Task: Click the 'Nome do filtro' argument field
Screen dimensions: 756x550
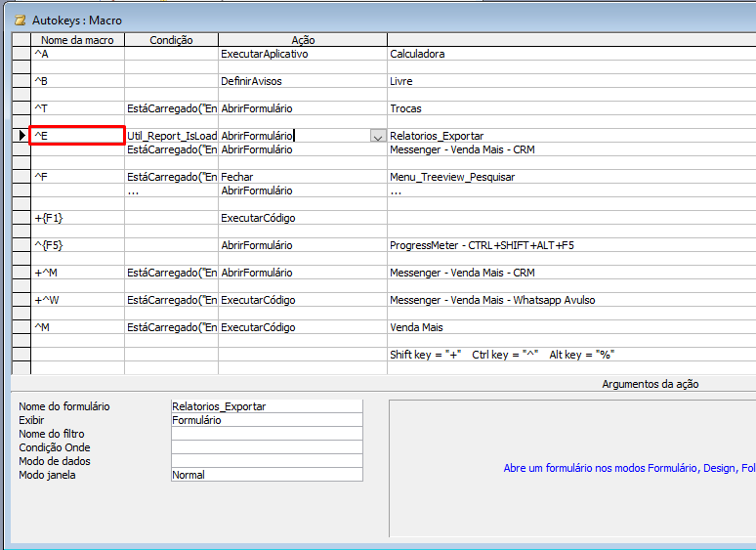Action: 266,434
